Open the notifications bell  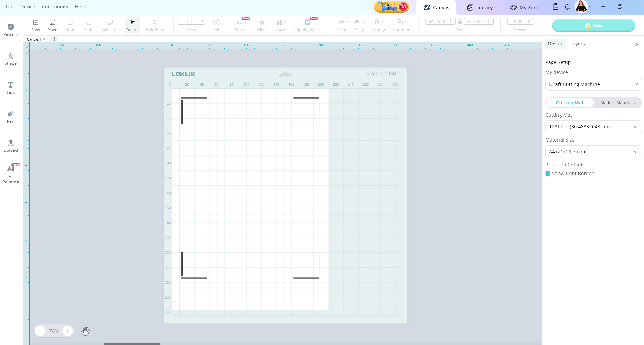[x=567, y=7]
